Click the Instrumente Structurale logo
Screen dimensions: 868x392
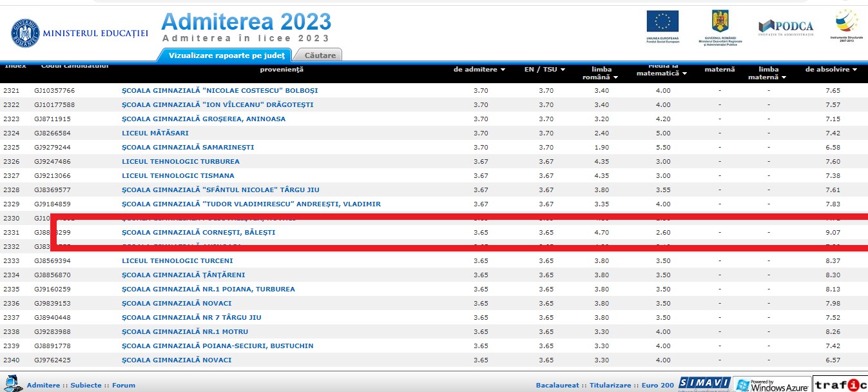(847, 22)
